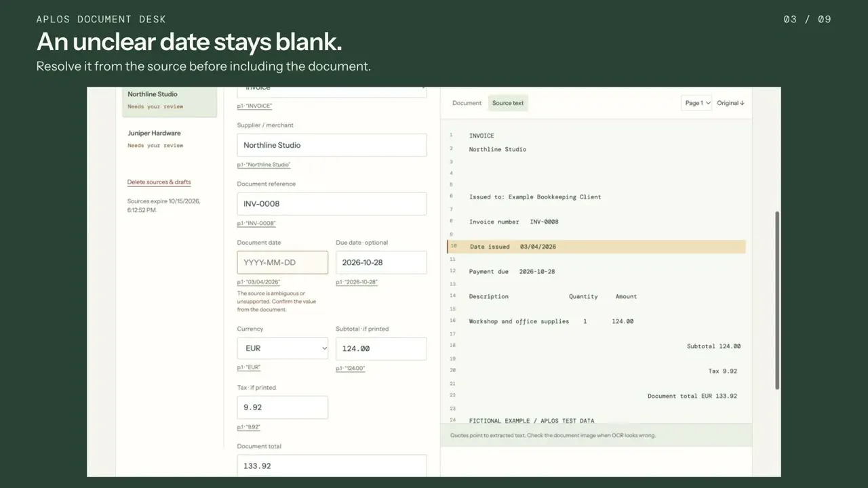Click the p1 "INV-0008" source quote link
The image size is (868, 488).
tap(256, 224)
